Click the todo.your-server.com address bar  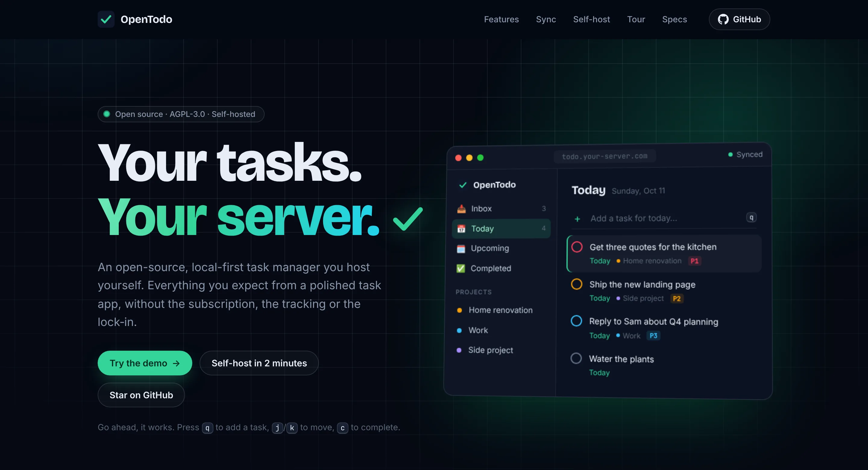(605, 156)
